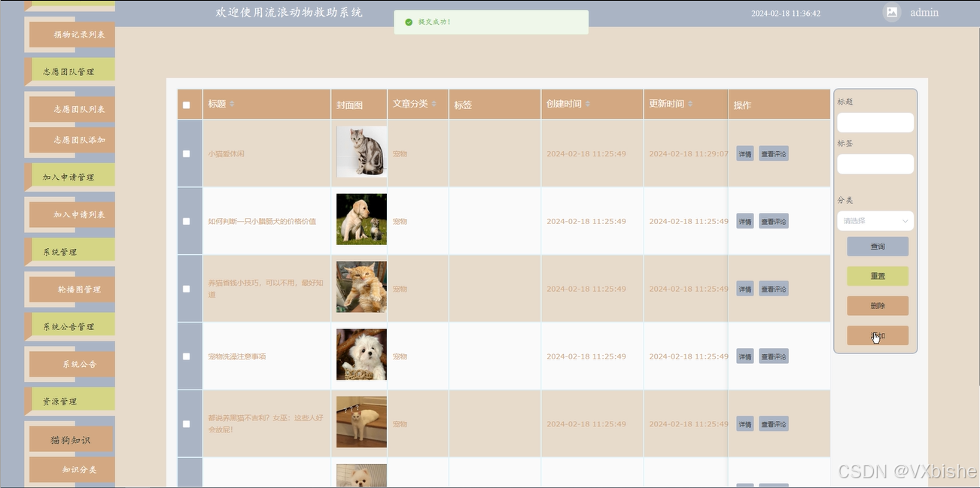Click the 查询 search button

(878, 247)
